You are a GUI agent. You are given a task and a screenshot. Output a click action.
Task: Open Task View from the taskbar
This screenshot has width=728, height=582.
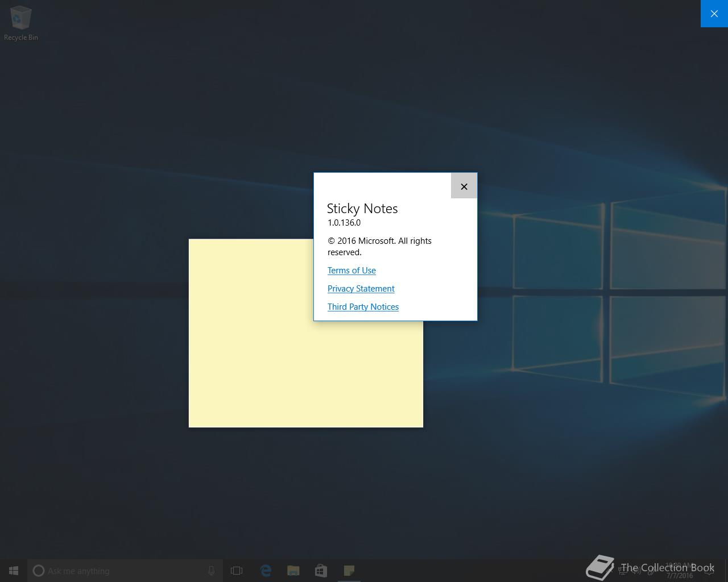(237, 571)
